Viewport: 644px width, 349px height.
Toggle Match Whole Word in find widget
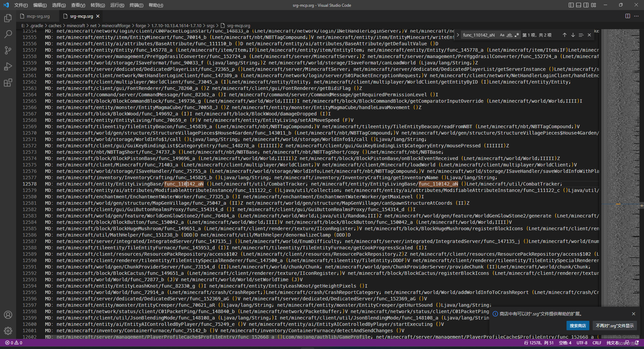pyautogui.click(x=509, y=35)
